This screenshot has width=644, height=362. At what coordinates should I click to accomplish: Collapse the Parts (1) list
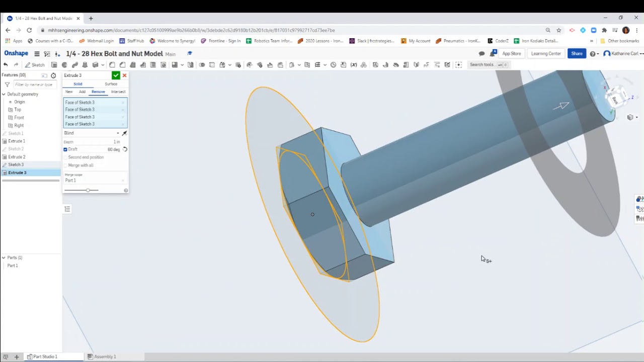[4, 258]
